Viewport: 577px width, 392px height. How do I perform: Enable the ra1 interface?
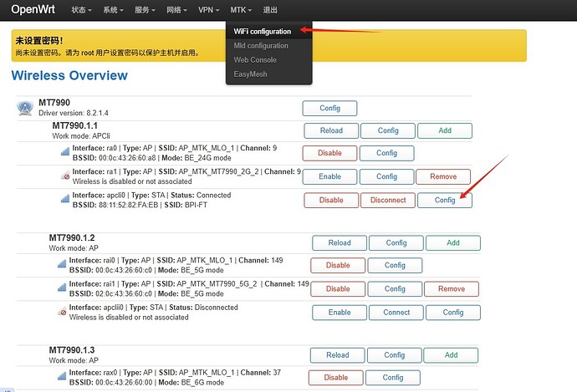[x=329, y=176]
